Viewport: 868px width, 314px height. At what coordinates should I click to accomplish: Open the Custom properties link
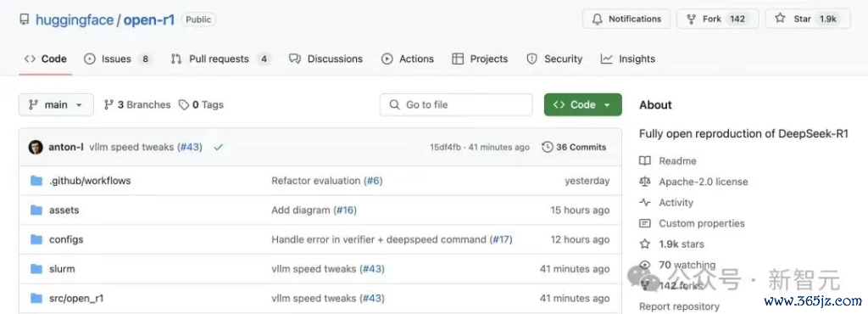click(701, 223)
